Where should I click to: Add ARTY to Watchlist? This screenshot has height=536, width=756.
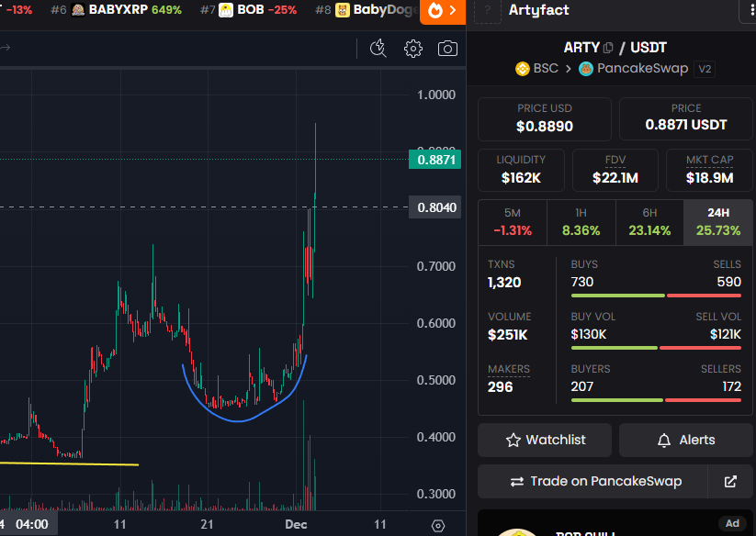(545, 441)
